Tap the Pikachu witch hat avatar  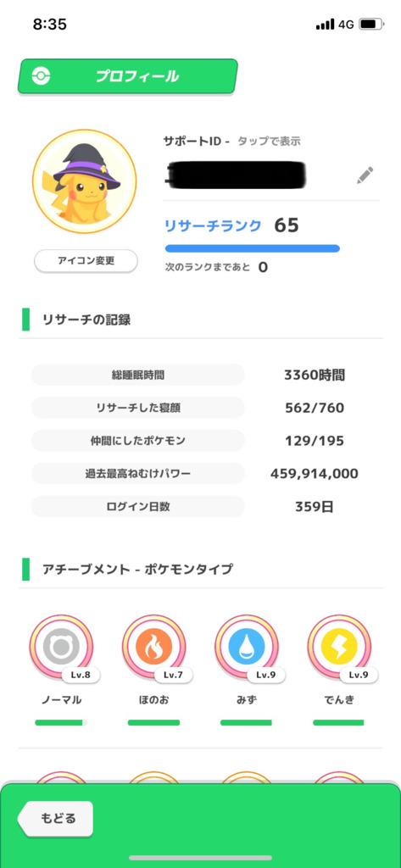(x=84, y=181)
